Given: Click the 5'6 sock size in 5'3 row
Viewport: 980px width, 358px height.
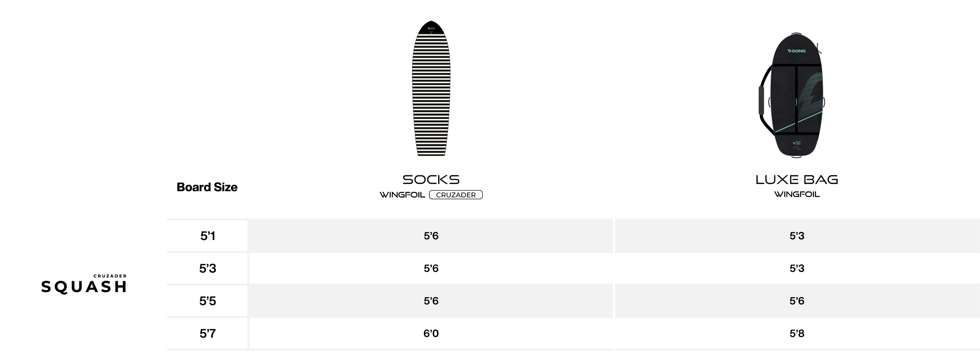Looking at the screenshot, I should [x=431, y=268].
